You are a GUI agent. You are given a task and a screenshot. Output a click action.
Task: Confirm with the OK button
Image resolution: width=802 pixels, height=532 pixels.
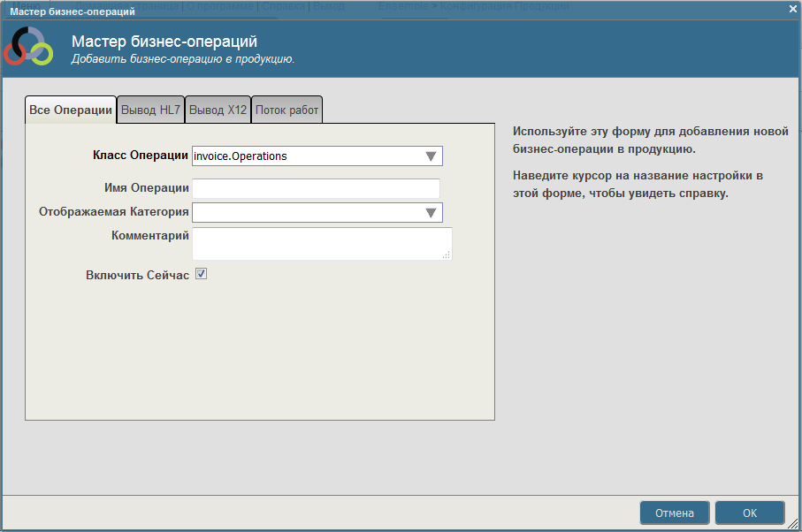coord(749,513)
